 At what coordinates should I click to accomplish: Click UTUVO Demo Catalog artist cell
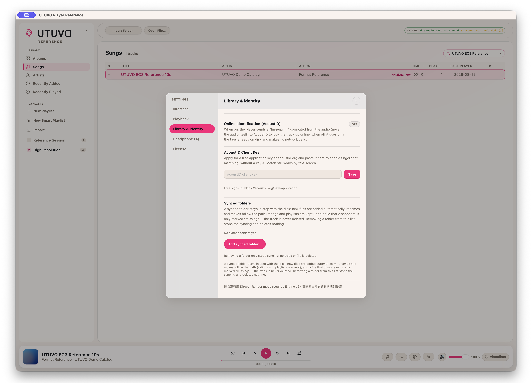coord(241,75)
